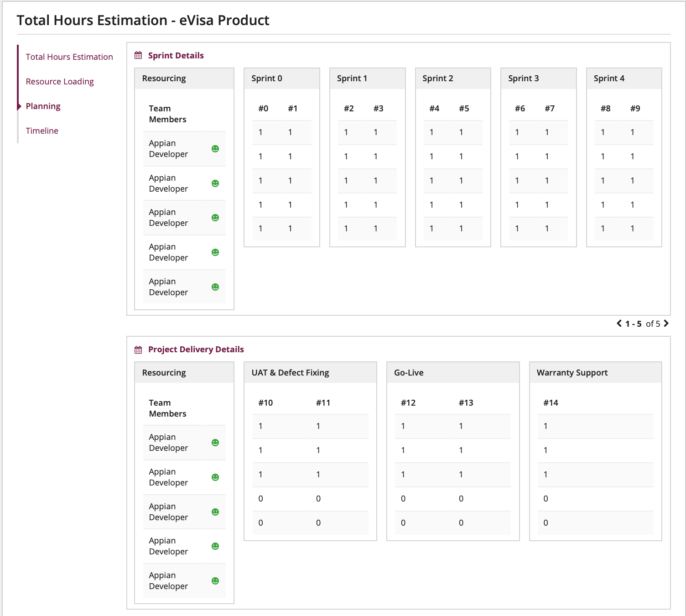The width and height of the screenshot is (686, 616).
Task: Click the #11 column header
Action: 323,403
